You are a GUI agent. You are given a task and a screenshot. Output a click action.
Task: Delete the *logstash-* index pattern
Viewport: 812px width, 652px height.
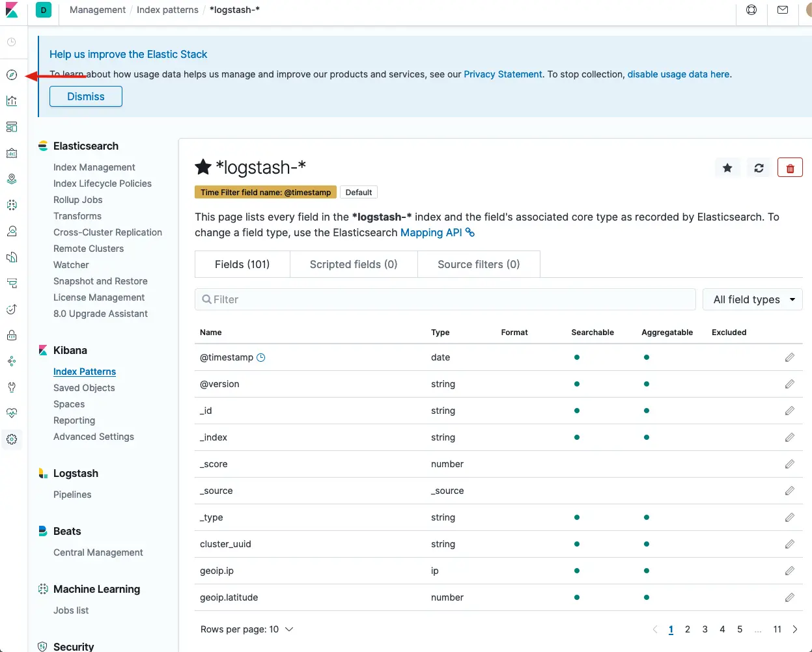[x=790, y=168]
